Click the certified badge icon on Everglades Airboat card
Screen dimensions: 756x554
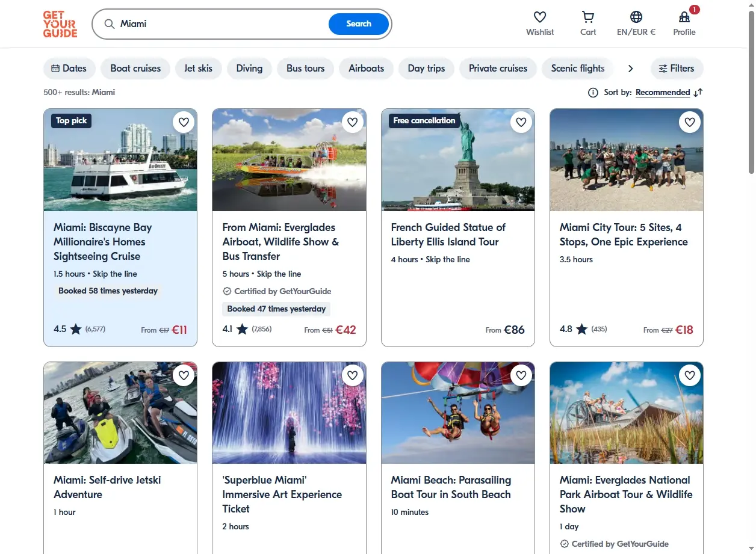227,291
